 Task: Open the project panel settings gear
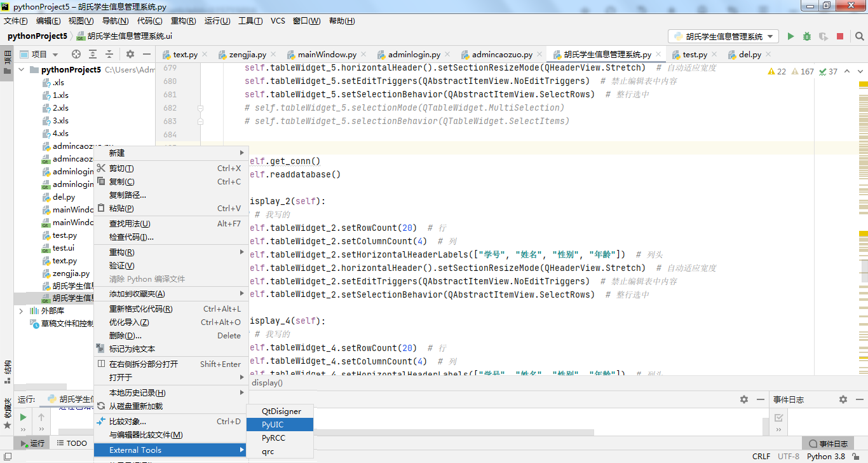tap(130, 54)
